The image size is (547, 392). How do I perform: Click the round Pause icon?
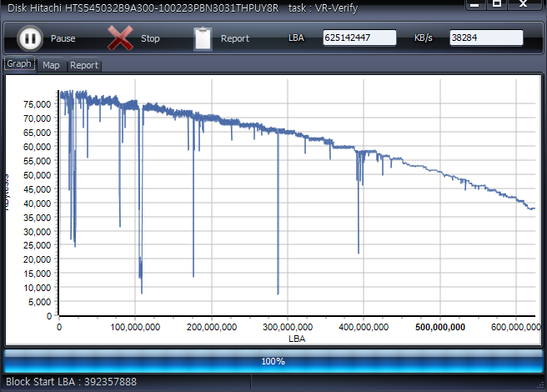point(29,38)
